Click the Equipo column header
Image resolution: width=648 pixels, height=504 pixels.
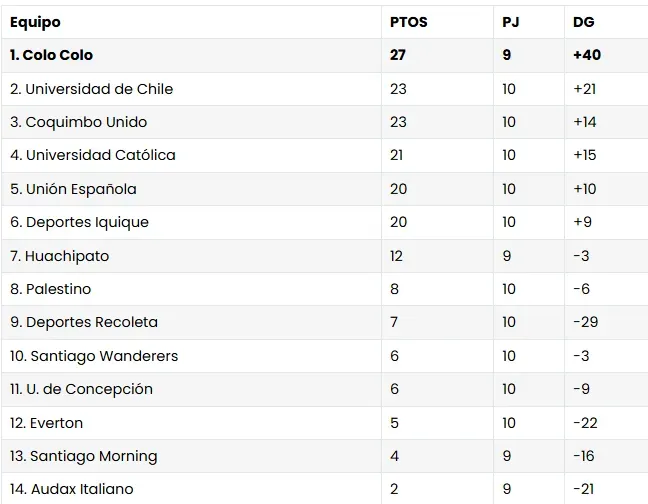tap(36, 22)
